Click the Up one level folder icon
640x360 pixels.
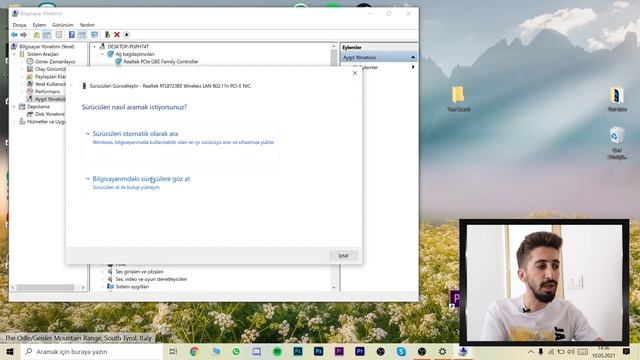tap(36, 35)
